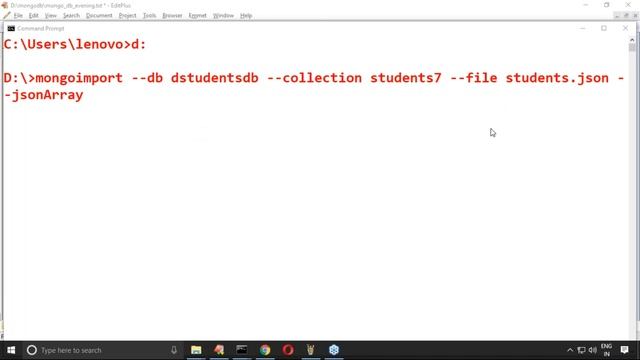This screenshot has height=360, width=640.
Task: Click the '--file' option text
Action: 473,78
